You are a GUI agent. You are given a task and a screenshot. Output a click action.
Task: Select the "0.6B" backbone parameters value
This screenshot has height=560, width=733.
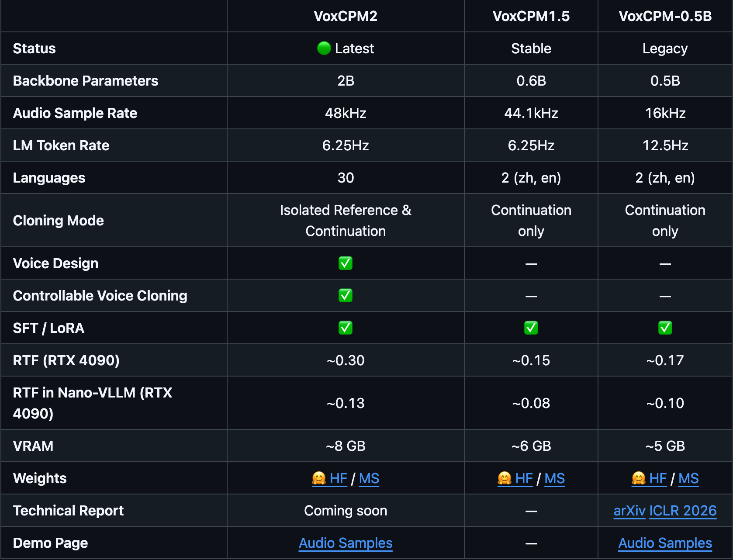click(x=531, y=81)
